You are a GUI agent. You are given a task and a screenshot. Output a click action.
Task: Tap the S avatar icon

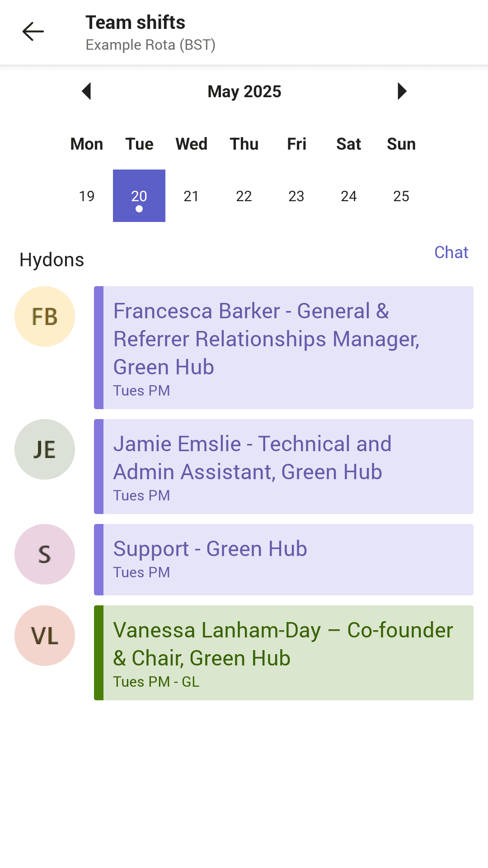coord(45,554)
